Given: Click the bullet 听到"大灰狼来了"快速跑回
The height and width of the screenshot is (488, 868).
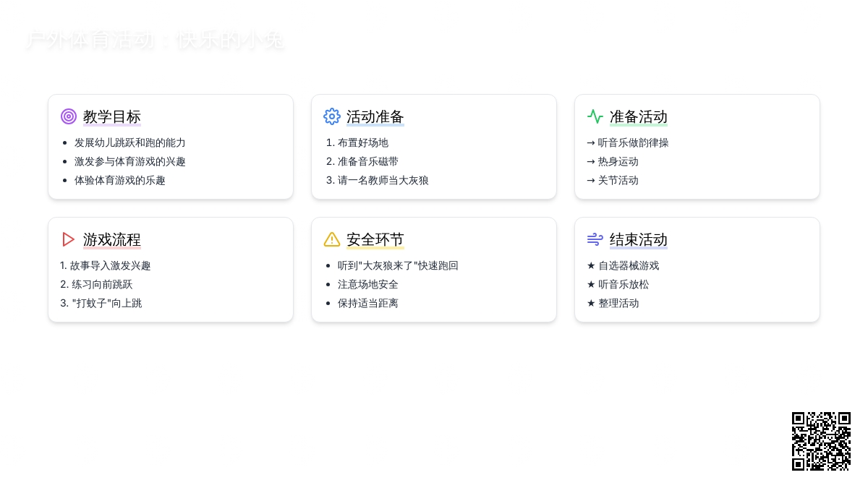Looking at the screenshot, I should [x=398, y=266].
